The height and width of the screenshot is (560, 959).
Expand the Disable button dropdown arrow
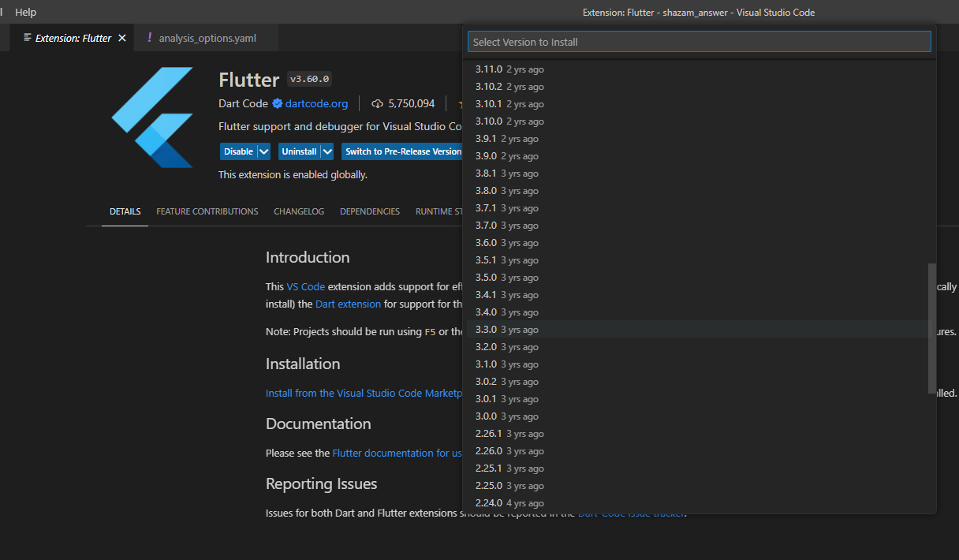(264, 151)
